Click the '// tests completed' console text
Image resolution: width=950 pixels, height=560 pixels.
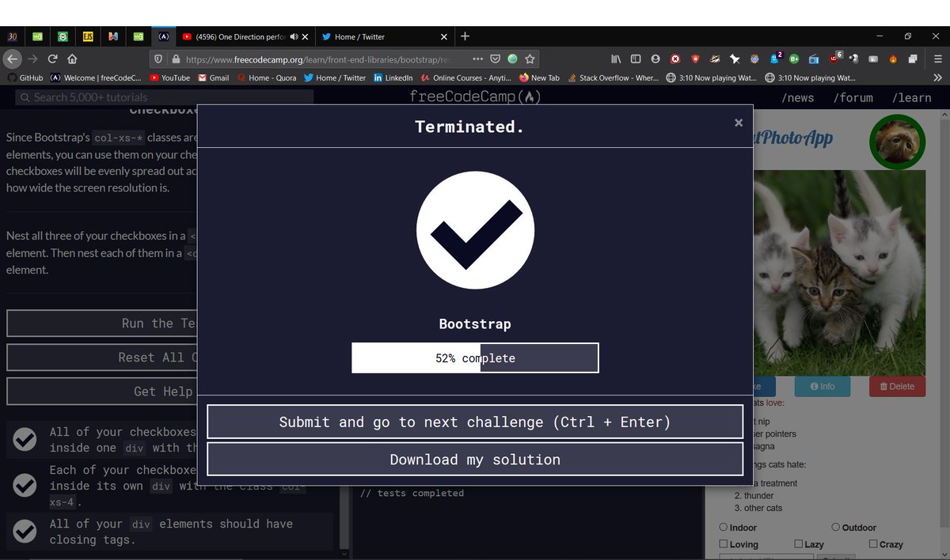point(412,494)
